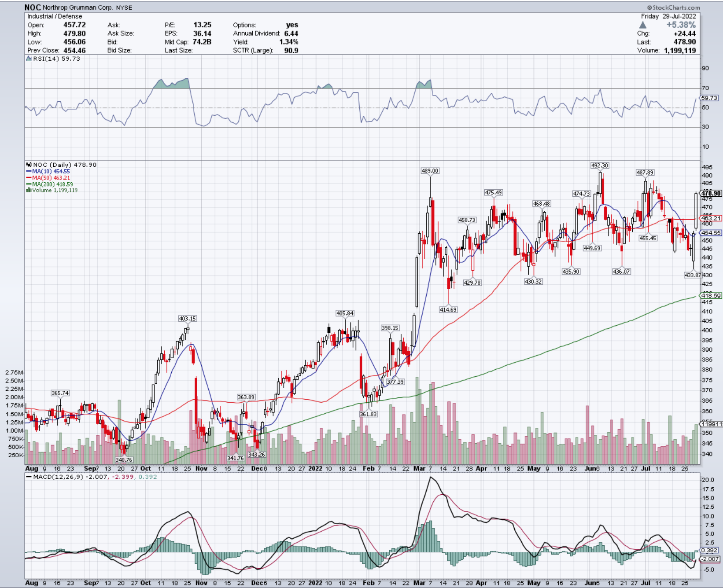Click the 361.83 low annotation

(368, 414)
